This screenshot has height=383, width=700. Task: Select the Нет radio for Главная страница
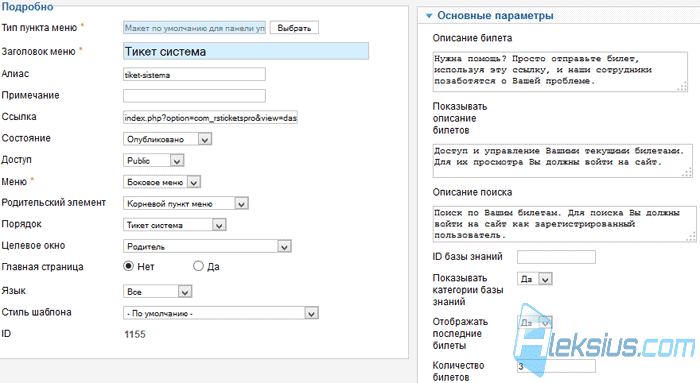(x=129, y=266)
